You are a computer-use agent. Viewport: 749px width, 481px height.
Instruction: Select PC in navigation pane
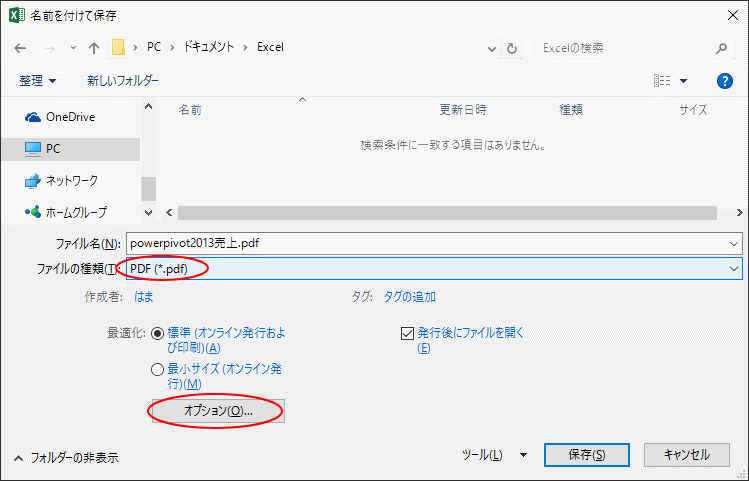71,149
